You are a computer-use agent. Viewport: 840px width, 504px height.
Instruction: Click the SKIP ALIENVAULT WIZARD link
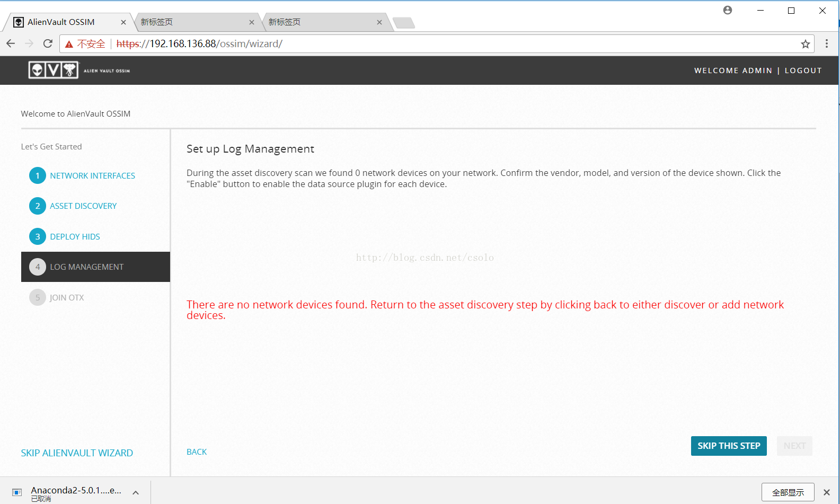(77, 453)
